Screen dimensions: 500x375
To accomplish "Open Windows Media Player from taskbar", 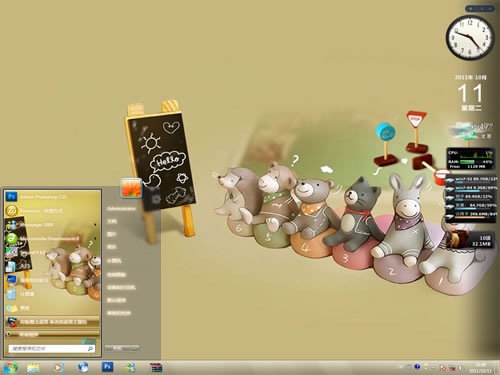I will coord(58,368).
